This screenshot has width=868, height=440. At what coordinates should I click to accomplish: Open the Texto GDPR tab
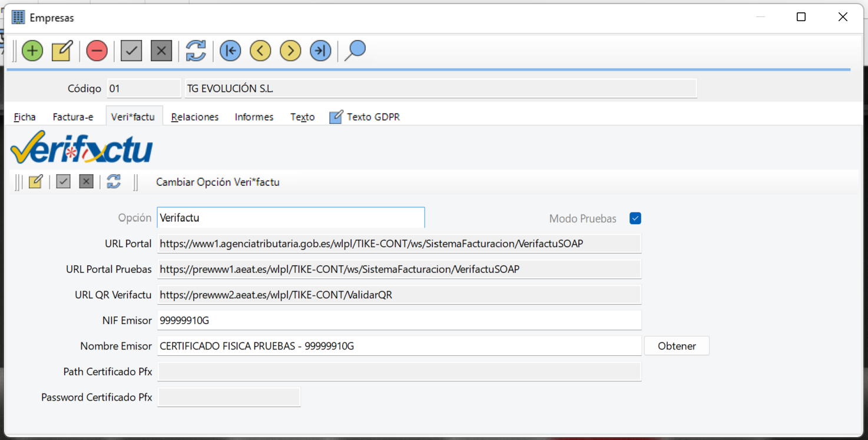click(x=365, y=117)
